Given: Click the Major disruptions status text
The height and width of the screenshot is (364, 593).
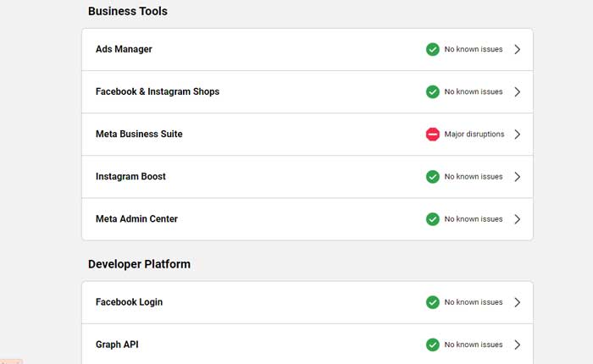Looking at the screenshot, I should click(x=474, y=134).
